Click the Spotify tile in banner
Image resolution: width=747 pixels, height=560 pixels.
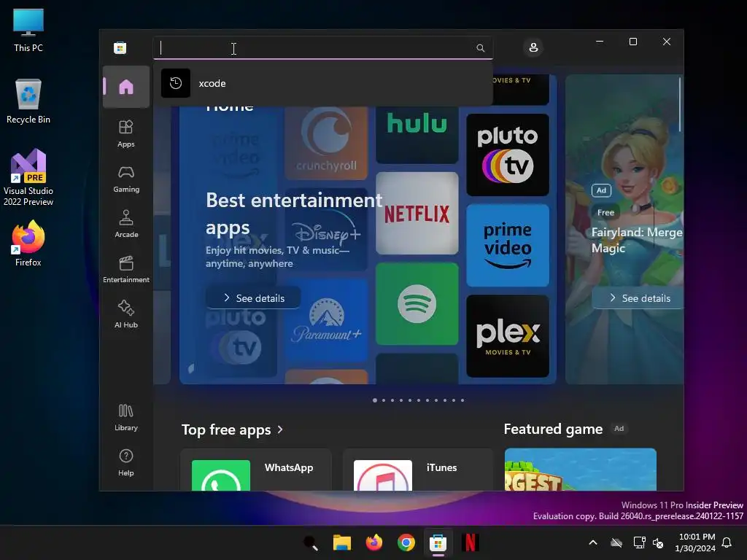[x=417, y=303]
